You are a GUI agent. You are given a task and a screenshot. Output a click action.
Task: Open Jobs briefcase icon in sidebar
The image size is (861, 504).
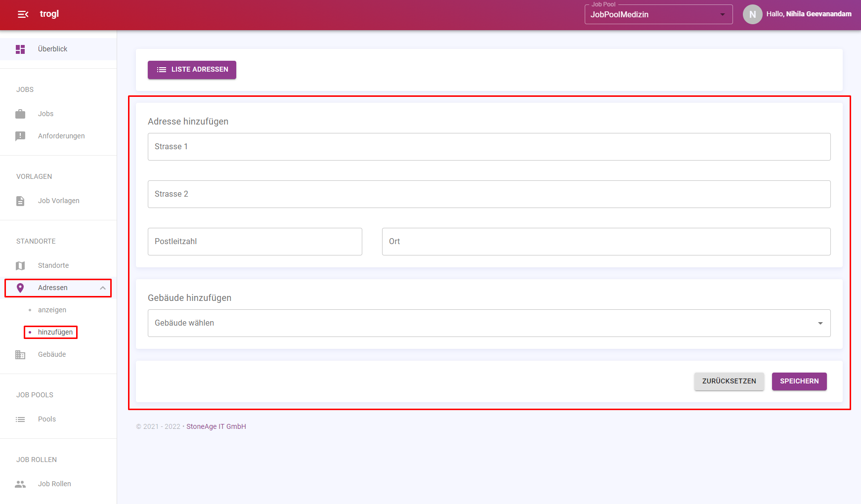tap(20, 114)
